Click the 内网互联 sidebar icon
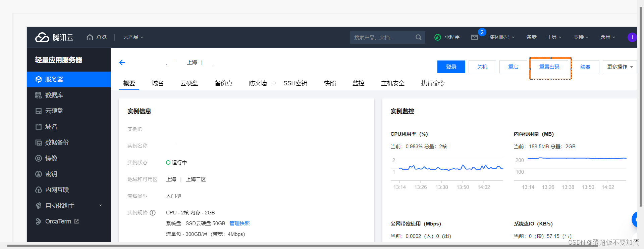The height and width of the screenshot is (249, 644). (39, 190)
